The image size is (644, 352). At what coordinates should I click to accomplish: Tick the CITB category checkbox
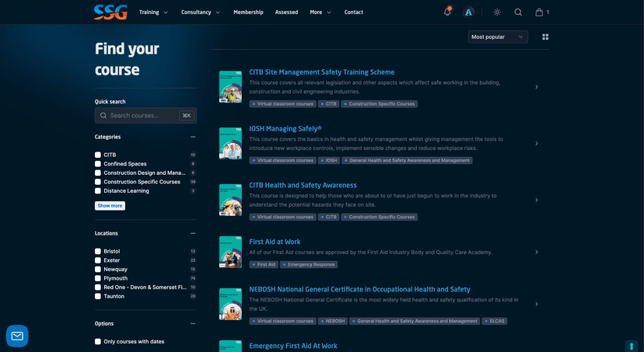pyautogui.click(x=98, y=155)
